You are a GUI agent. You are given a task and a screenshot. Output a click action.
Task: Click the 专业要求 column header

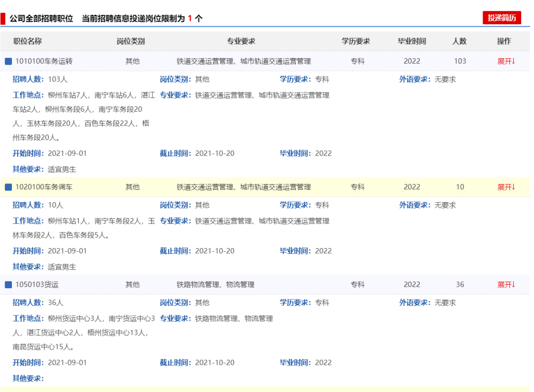(241, 42)
